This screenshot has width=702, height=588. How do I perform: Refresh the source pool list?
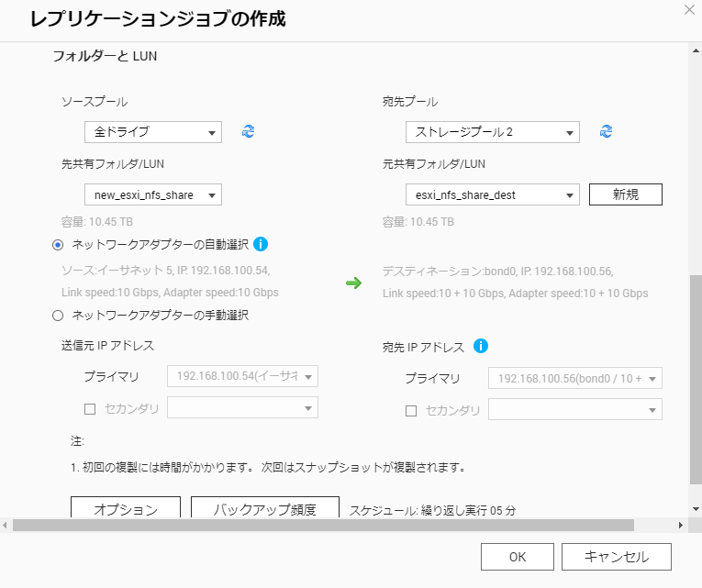pos(248,132)
